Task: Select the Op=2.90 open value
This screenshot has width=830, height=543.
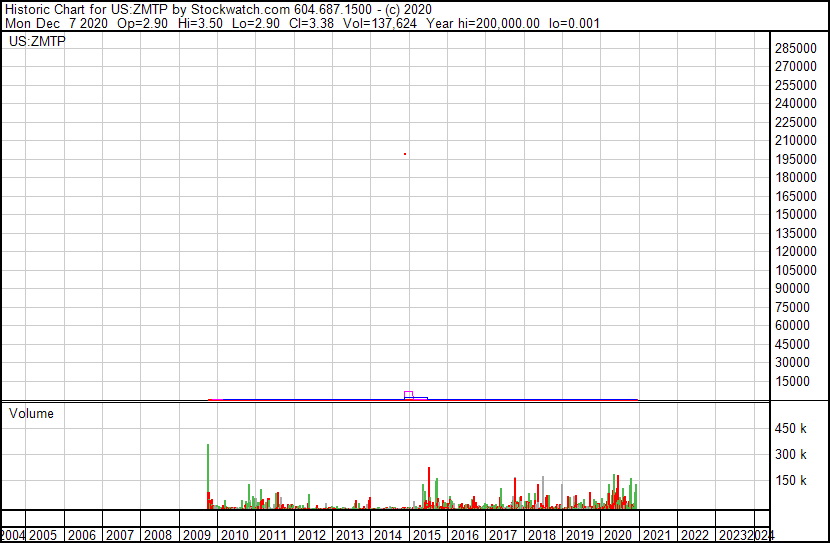Action: [x=142, y=23]
